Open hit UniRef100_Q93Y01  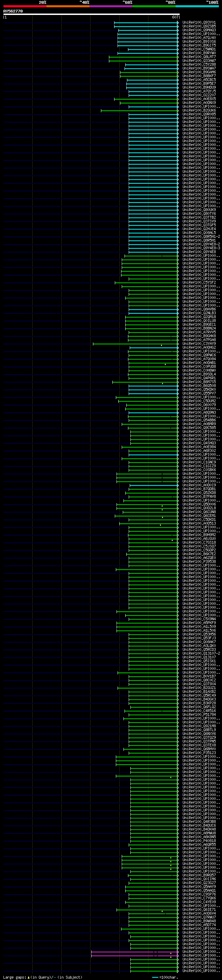click(x=199, y=23)
